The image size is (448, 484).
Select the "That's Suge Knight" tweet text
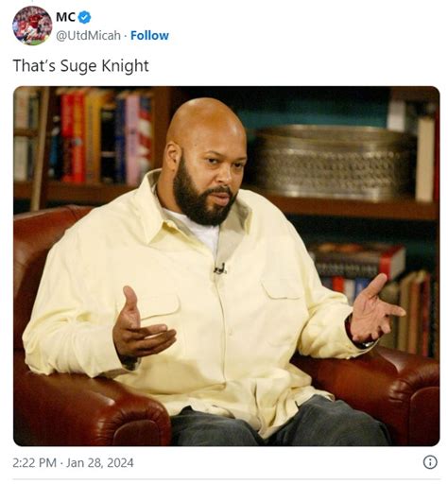click(80, 66)
